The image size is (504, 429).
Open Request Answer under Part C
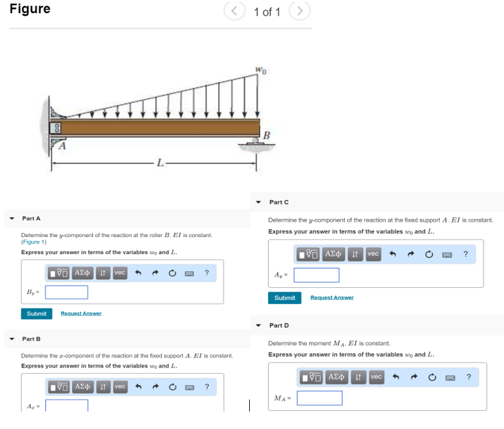331,297
